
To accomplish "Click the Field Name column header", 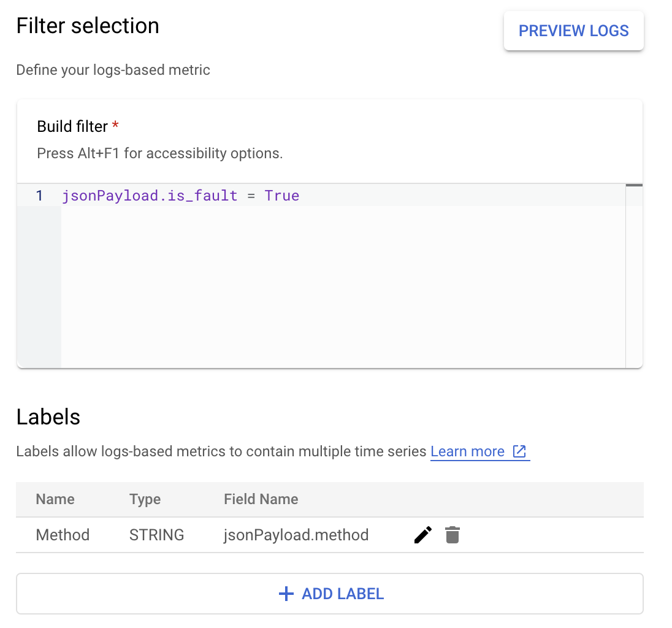I will [261, 499].
